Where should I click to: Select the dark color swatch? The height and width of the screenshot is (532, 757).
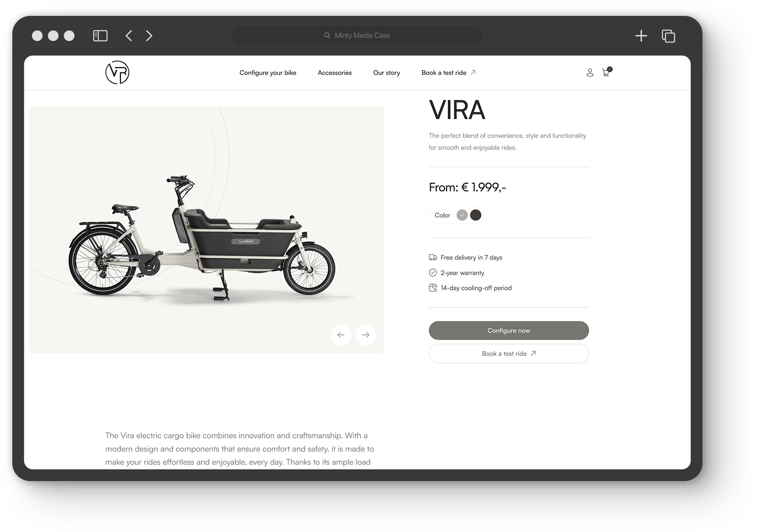coord(476,215)
